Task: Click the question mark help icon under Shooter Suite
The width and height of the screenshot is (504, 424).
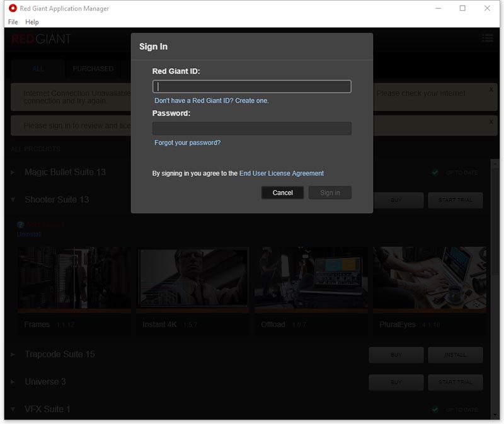Action: 20,225
